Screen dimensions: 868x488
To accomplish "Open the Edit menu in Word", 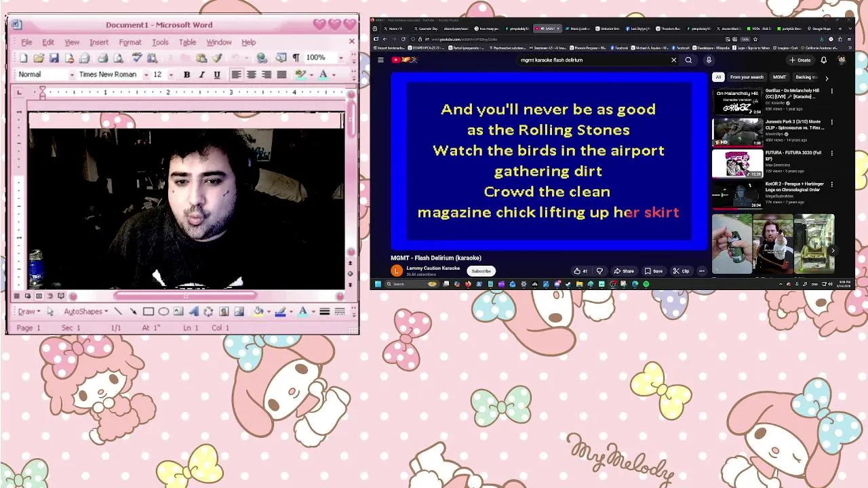I will [48, 42].
